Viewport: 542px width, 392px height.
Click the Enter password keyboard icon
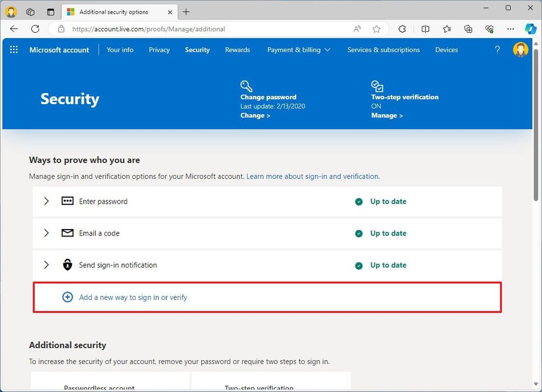coord(67,201)
